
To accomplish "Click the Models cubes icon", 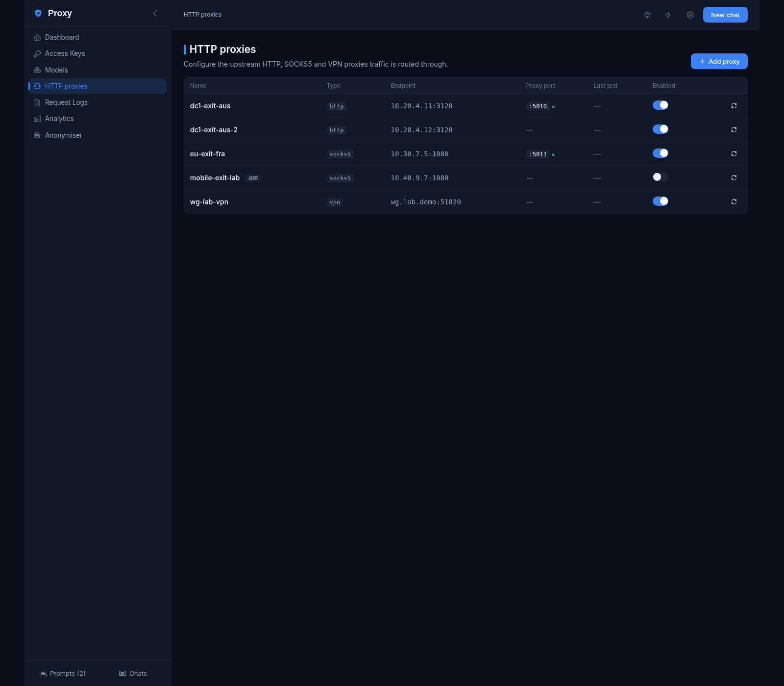I will (37, 70).
